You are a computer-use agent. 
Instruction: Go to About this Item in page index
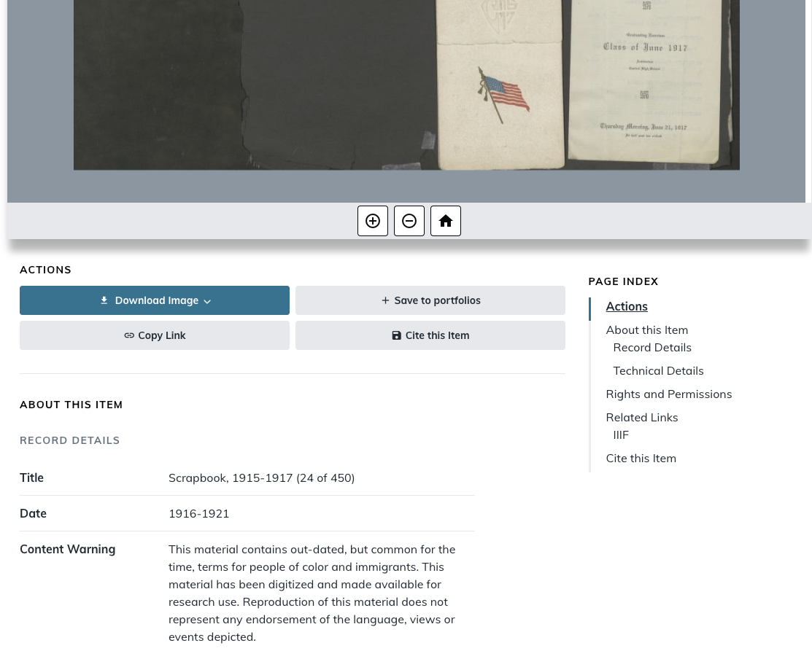coord(647,330)
